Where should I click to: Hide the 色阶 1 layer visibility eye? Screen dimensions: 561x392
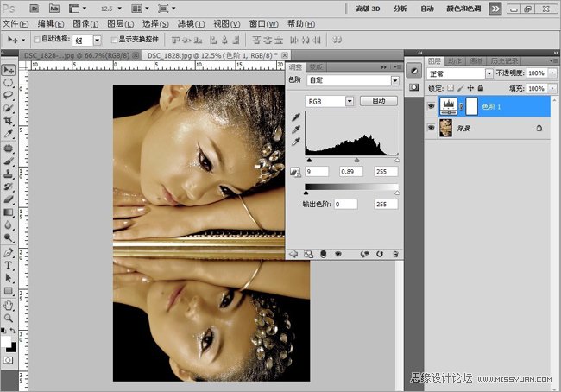coord(432,105)
